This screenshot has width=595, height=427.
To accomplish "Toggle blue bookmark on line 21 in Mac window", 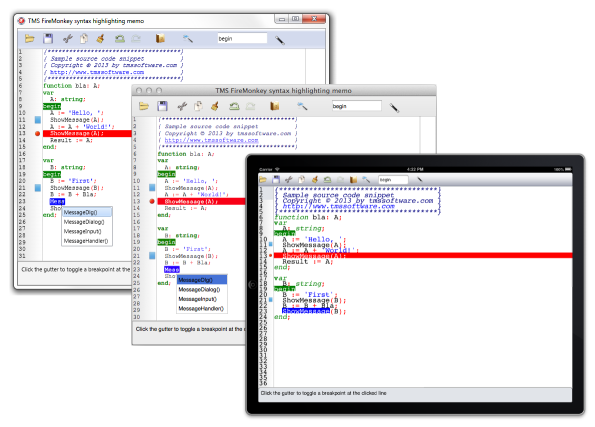I will click(152, 255).
